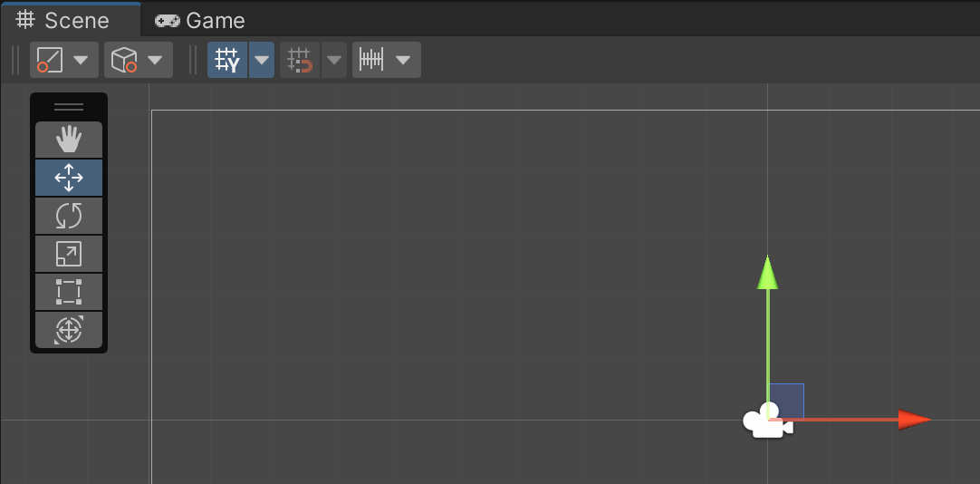Screen dimensions: 980x484
Task: Click the tools overlay drag handle
Action: [x=69, y=107]
